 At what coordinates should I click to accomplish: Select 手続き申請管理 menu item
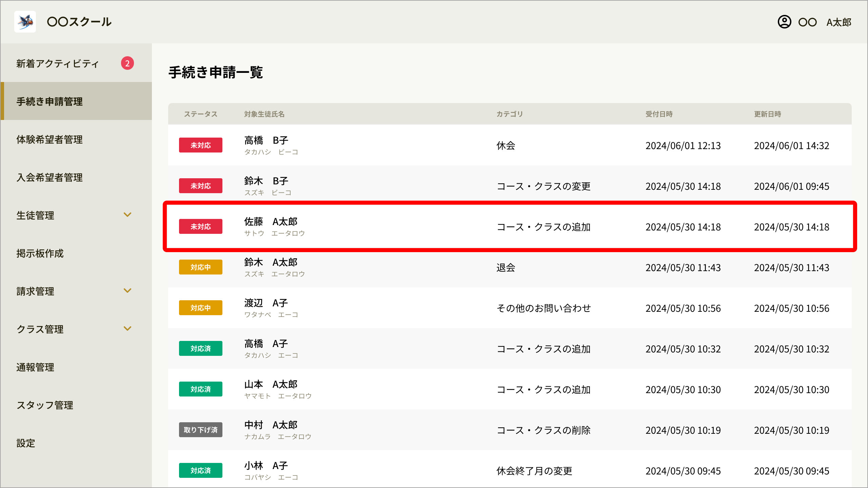coord(76,101)
